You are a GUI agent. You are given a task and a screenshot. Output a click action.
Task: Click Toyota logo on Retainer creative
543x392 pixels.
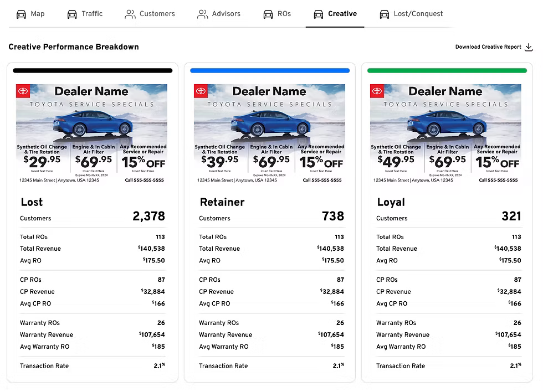click(201, 91)
